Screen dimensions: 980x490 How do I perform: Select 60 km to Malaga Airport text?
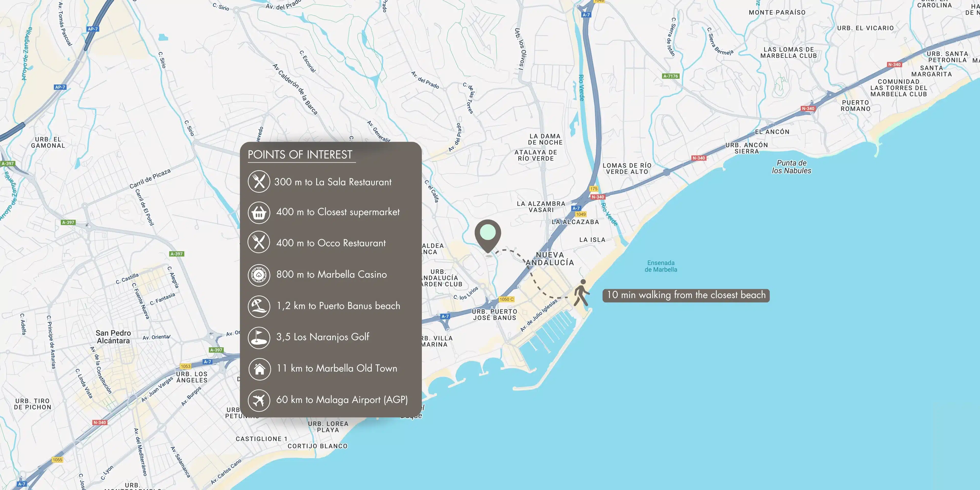click(x=342, y=400)
